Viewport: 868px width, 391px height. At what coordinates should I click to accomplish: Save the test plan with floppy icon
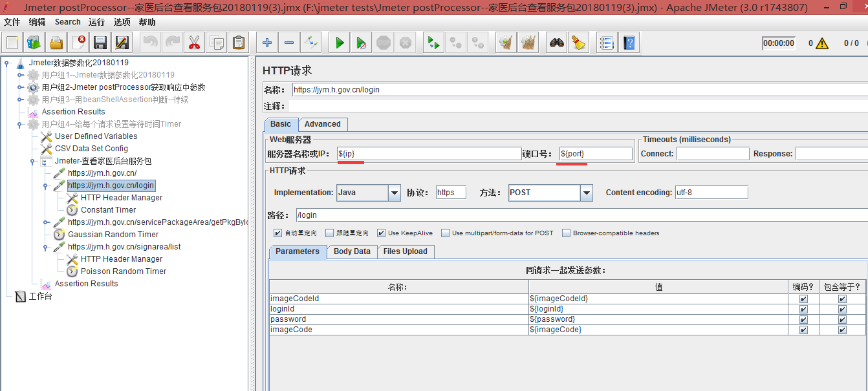tap(100, 43)
